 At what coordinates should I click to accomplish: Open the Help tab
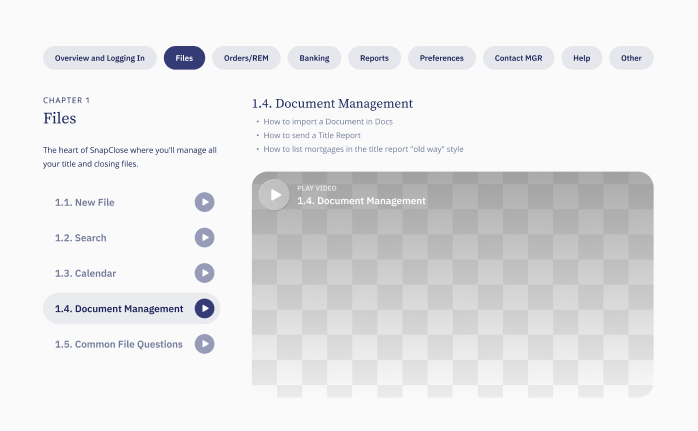(581, 58)
